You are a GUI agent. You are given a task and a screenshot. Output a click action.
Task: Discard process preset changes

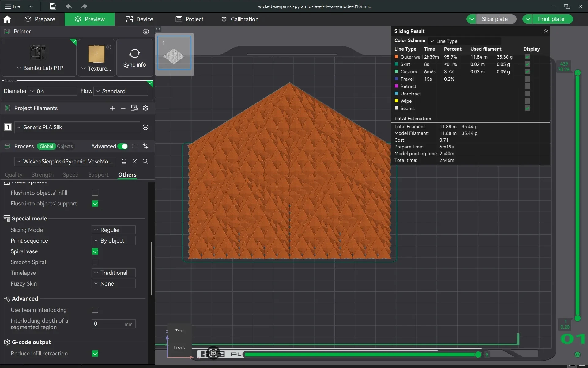coord(135,161)
